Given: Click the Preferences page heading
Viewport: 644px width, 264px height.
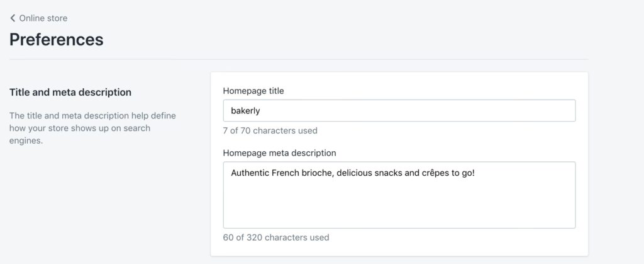Looking at the screenshot, I should click(57, 40).
